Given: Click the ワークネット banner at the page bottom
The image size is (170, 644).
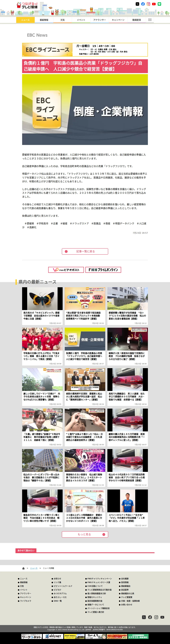Looking at the screenshot, I should (x=32, y=636).
